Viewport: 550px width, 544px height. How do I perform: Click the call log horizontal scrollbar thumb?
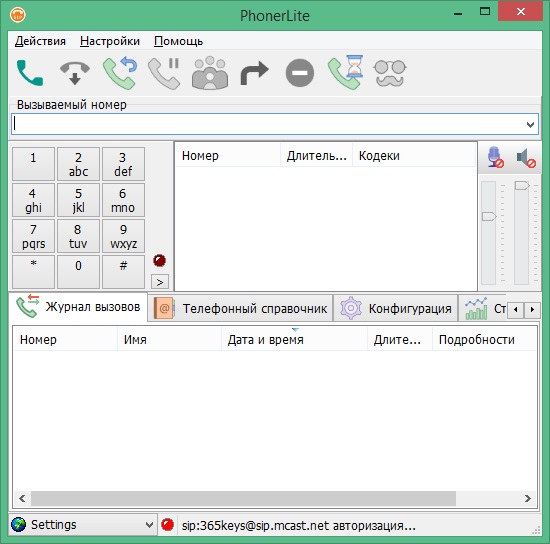point(243,498)
